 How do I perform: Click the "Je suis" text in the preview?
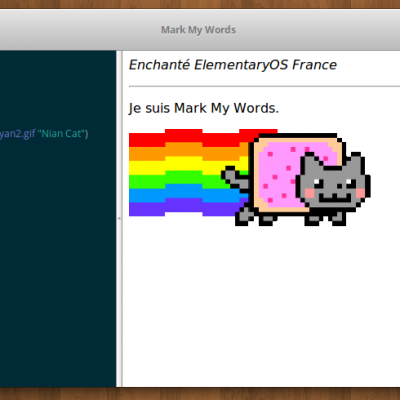pos(149,108)
